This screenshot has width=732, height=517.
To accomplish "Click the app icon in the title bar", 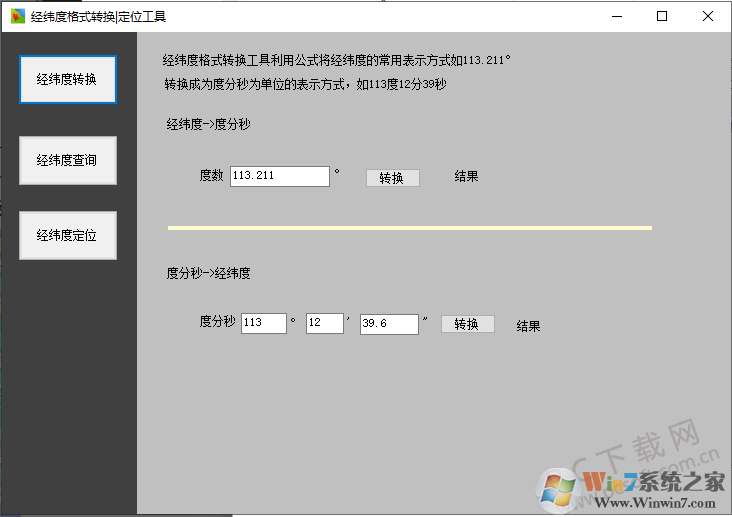I will (x=18, y=16).
